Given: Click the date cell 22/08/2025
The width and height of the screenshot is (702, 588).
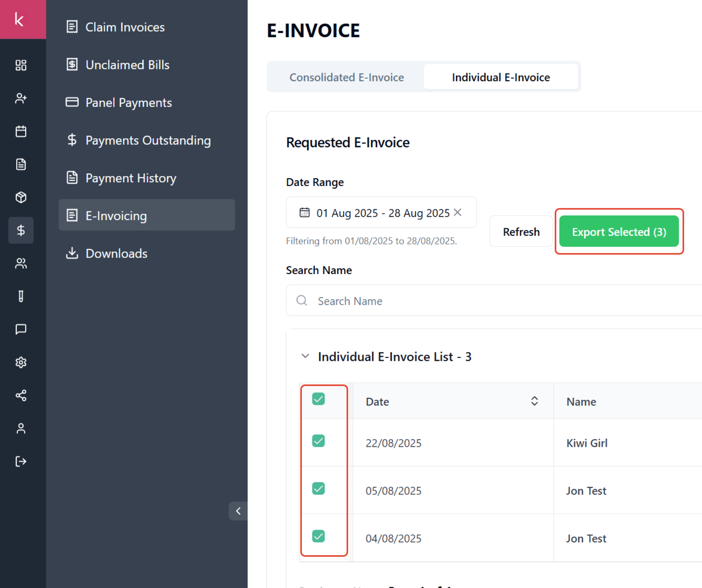Looking at the screenshot, I should [x=393, y=443].
